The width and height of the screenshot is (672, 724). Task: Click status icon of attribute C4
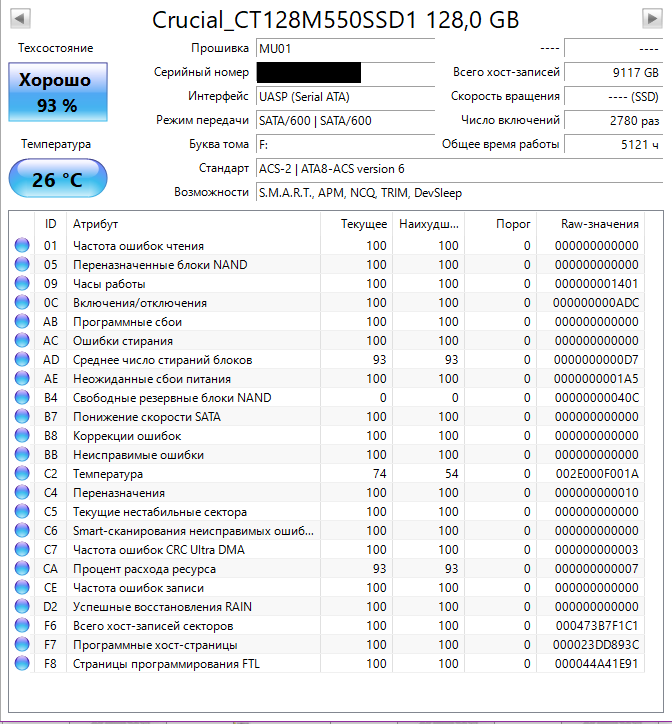tap(22, 492)
